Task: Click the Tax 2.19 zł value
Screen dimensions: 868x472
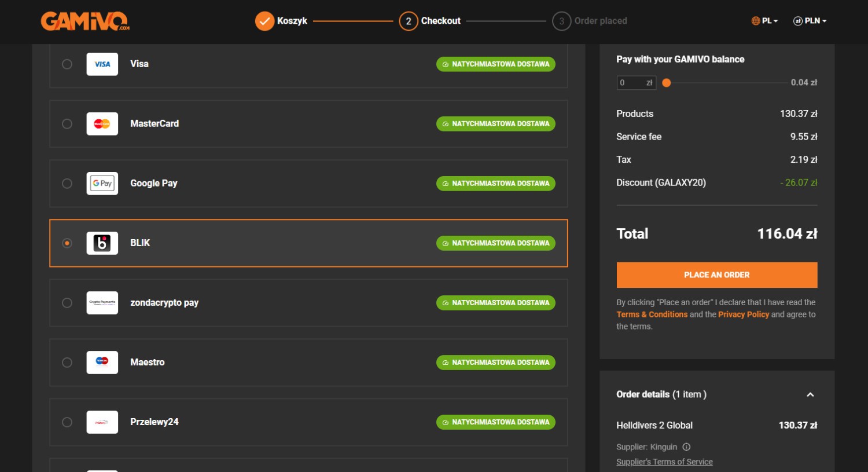Action: pyautogui.click(x=804, y=160)
